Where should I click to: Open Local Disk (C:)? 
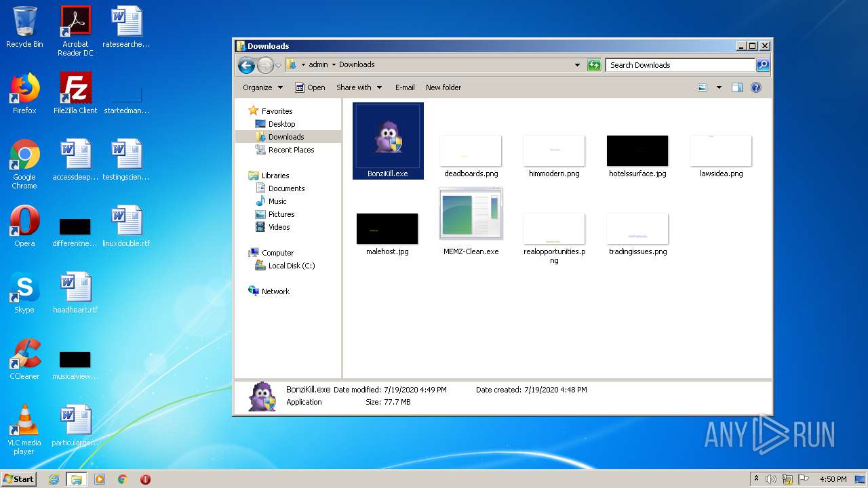[285, 266]
